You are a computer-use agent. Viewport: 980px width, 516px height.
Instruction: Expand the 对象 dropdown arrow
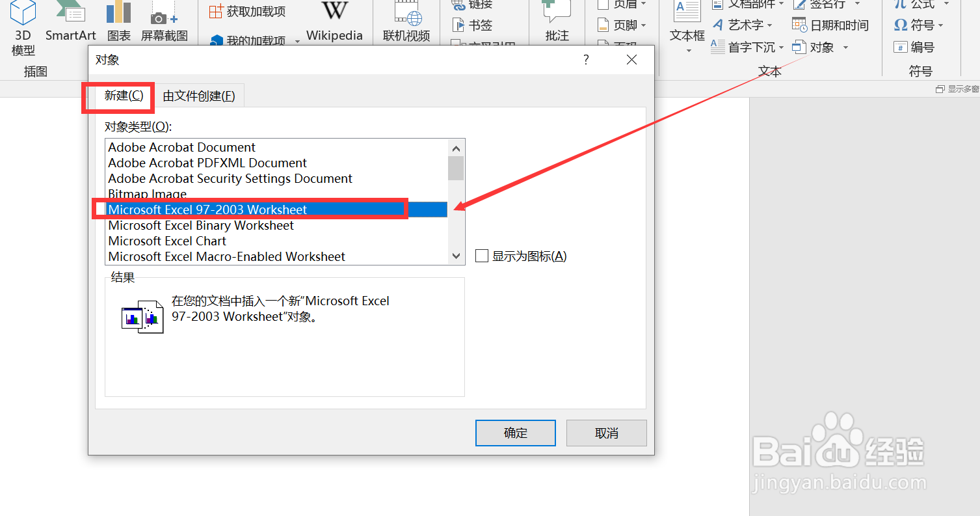coord(845,47)
